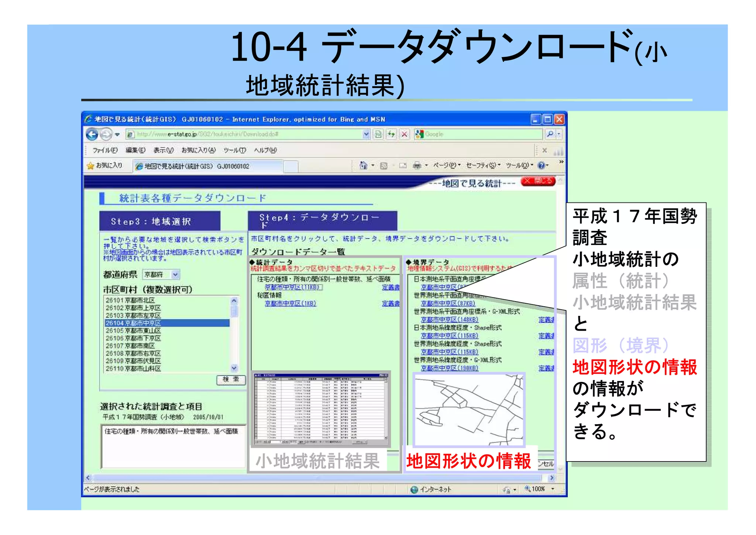756x535 pixels.
Task: Open the ページ(P) command menu
Action: point(447,166)
